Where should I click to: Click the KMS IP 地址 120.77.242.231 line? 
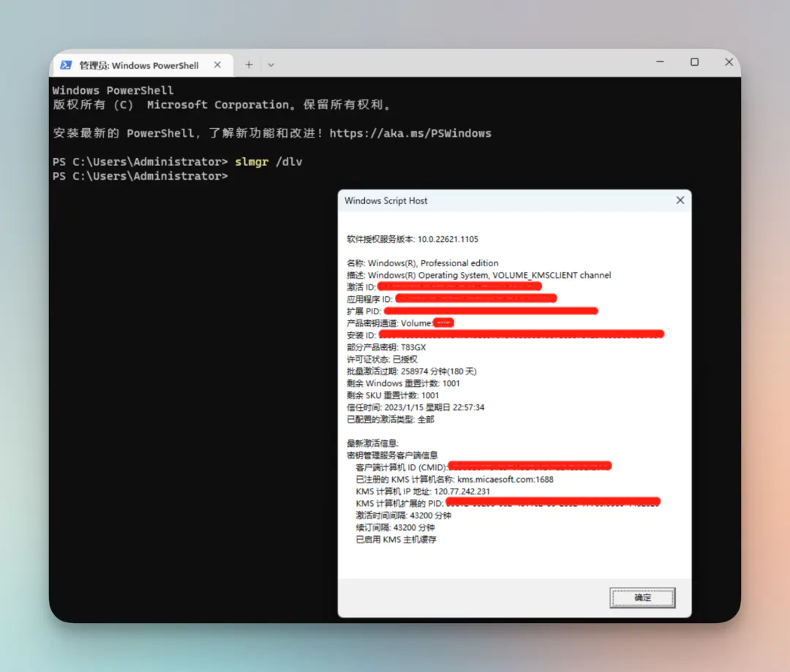click(x=423, y=491)
